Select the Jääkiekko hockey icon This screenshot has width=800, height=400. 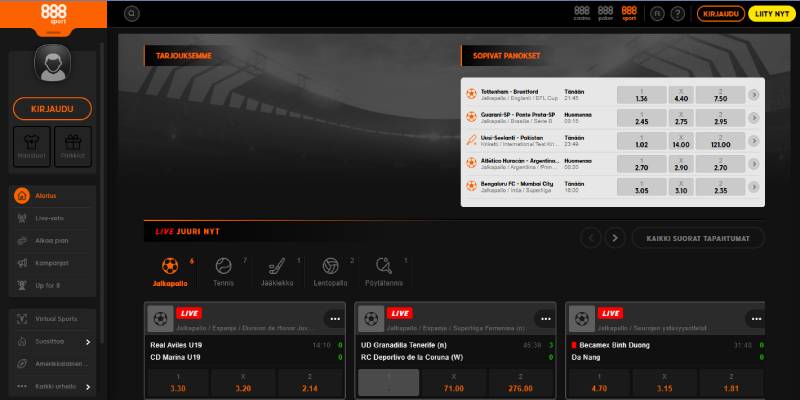[x=277, y=266]
